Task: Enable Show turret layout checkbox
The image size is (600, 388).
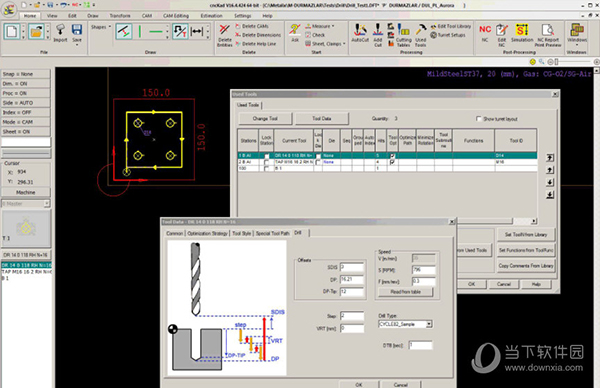Action: tap(479, 119)
